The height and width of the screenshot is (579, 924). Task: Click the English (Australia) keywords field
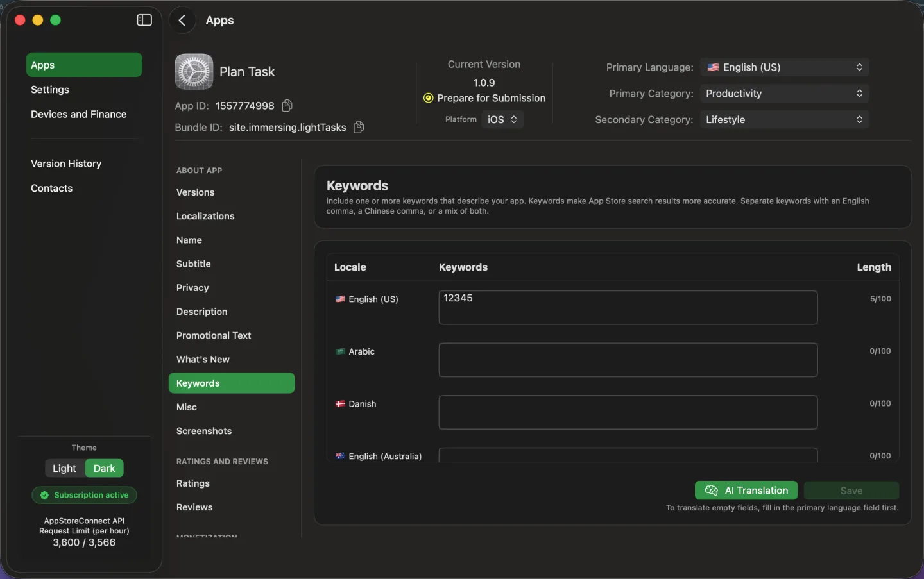[628, 455]
